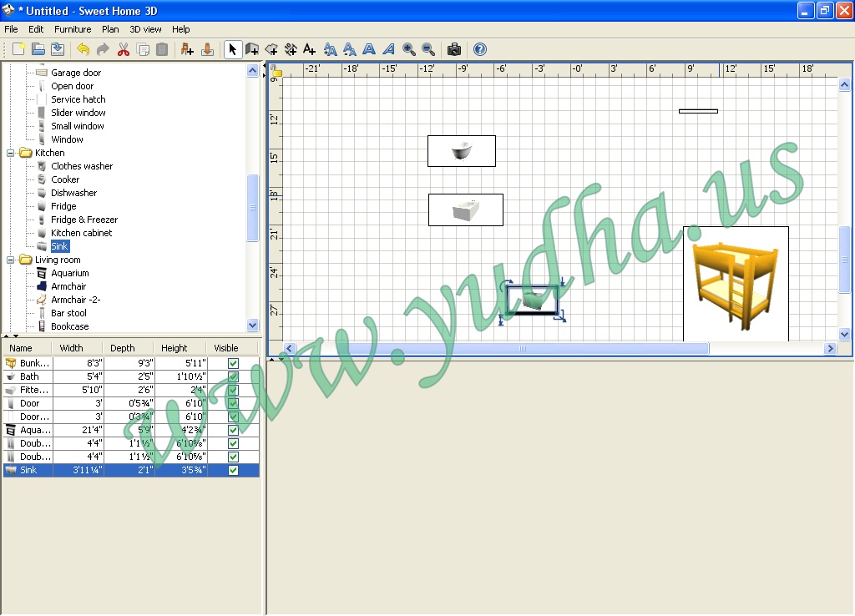The image size is (855, 616).
Task: Open the Plan menu
Action: click(x=110, y=29)
